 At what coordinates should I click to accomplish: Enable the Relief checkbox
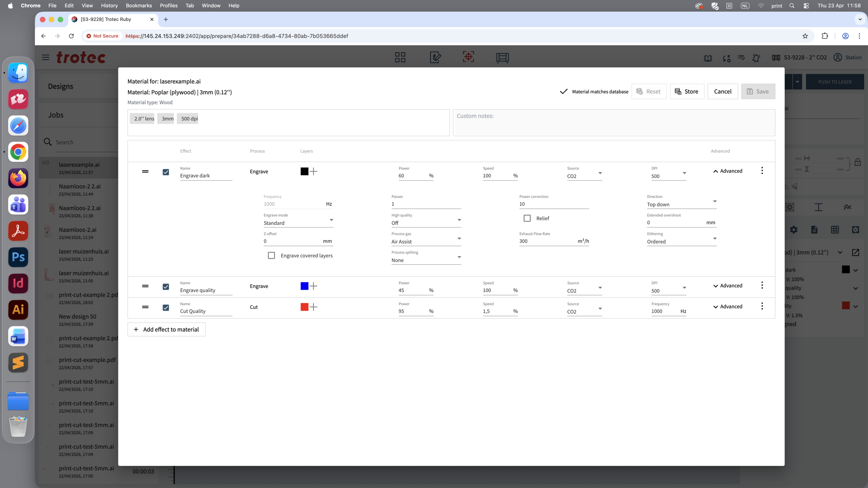(x=527, y=218)
